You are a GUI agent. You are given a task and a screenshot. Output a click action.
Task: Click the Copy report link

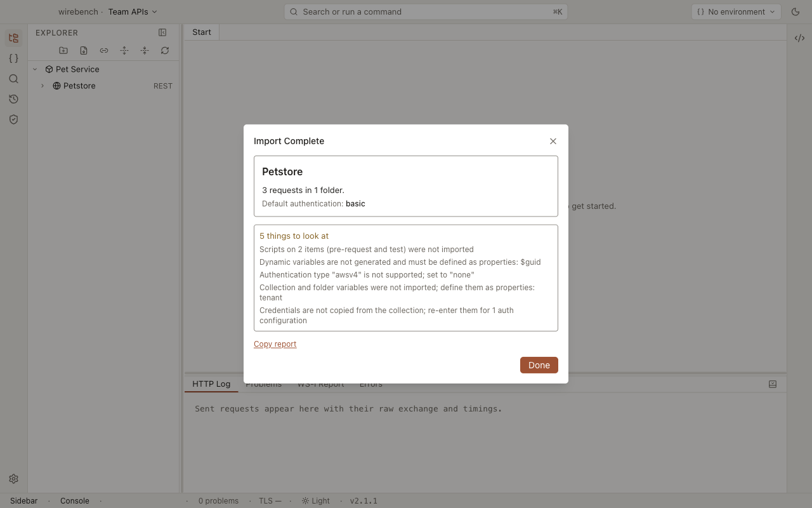pos(275,344)
